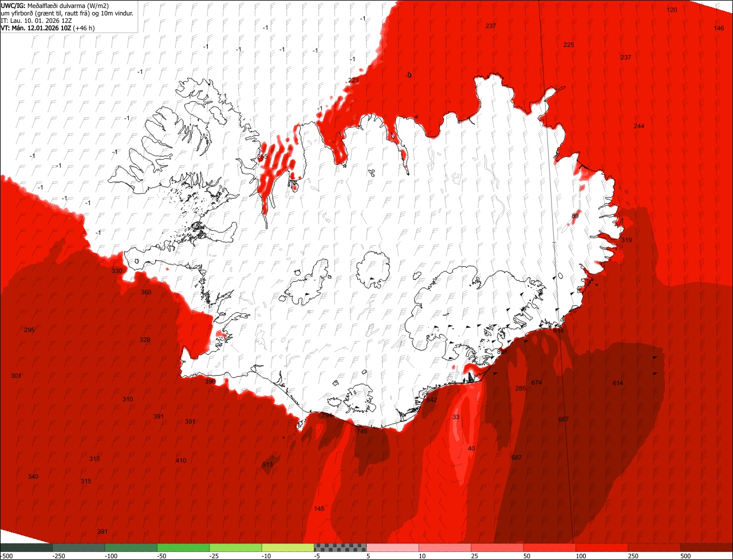Select the map value '687'
Viewport: 733px width, 560px height.
coord(517,458)
